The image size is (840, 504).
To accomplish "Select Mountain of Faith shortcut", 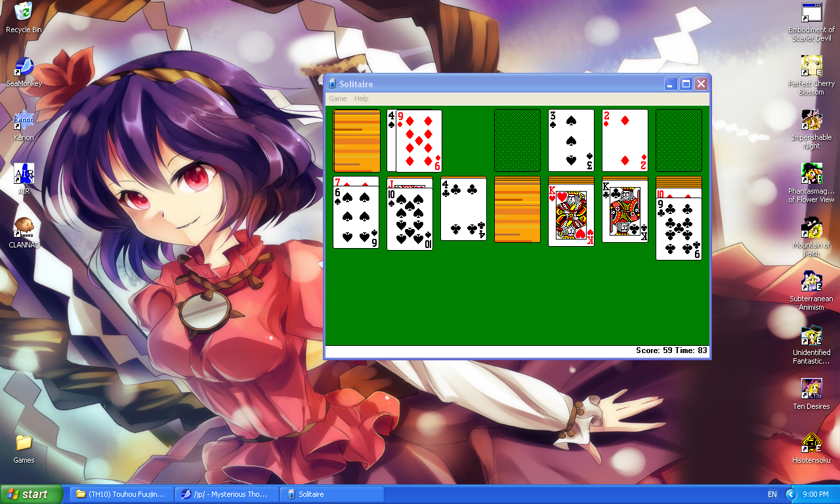I will coord(811,237).
